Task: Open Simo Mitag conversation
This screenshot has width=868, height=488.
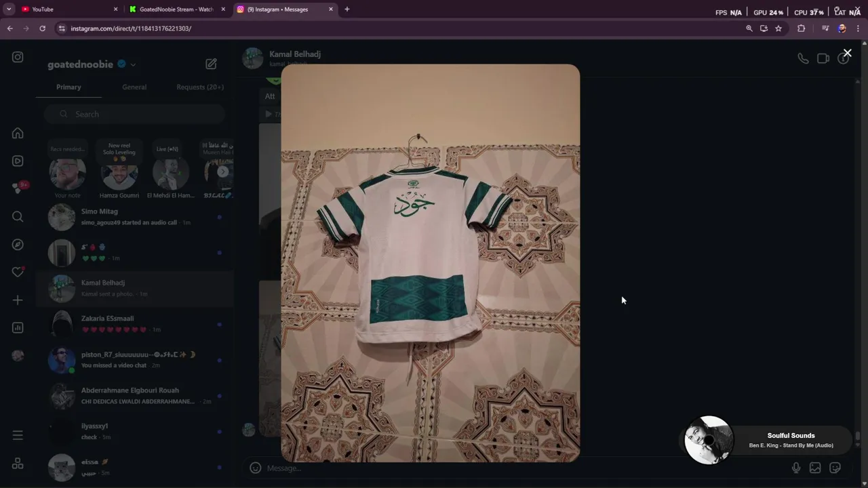Action: (x=134, y=217)
